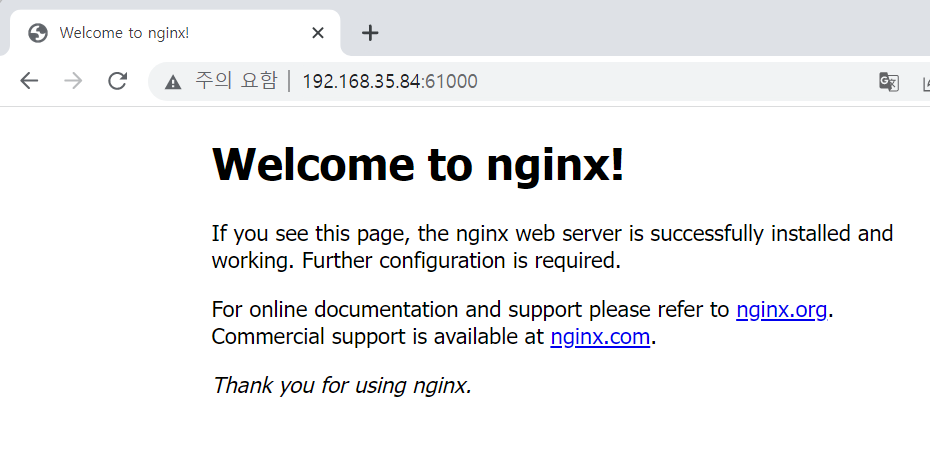Reload the nginx welcome page
Viewport: 930px width, 453px height.
(117, 81)
